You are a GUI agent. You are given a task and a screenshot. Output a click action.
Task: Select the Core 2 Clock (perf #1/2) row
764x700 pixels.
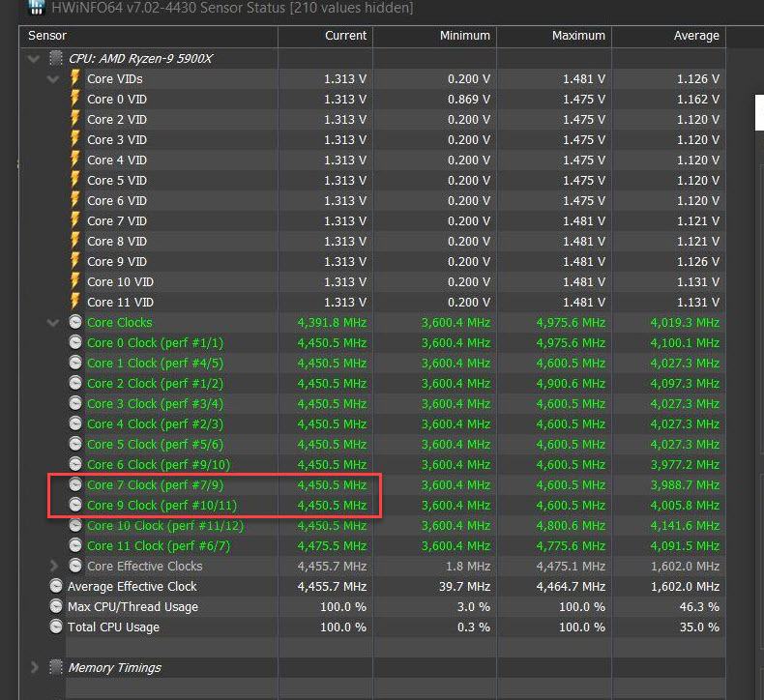point(396,384)
